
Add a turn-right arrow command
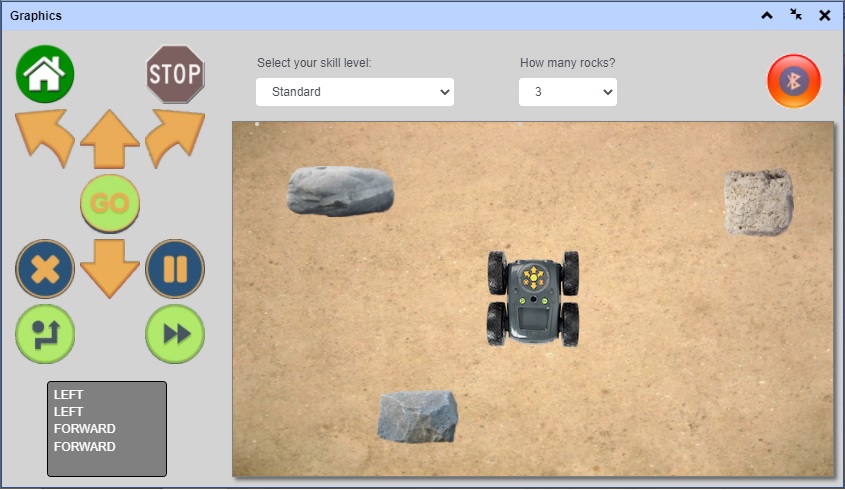point(175,139)
